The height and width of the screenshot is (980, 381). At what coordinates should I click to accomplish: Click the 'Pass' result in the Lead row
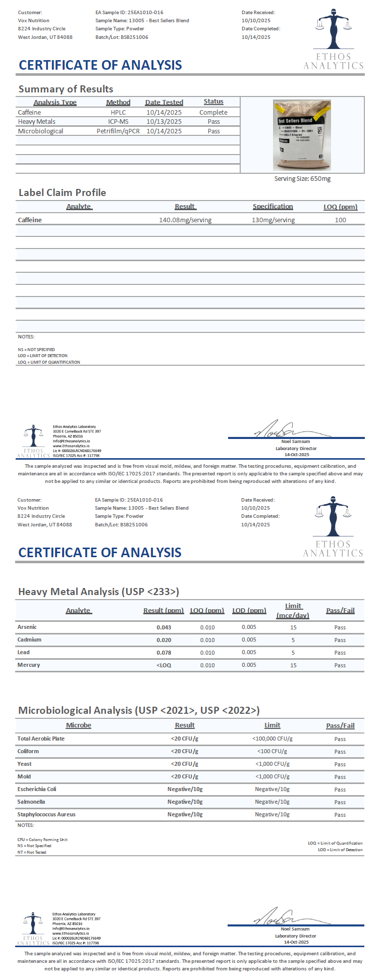[x=340, y=653]
